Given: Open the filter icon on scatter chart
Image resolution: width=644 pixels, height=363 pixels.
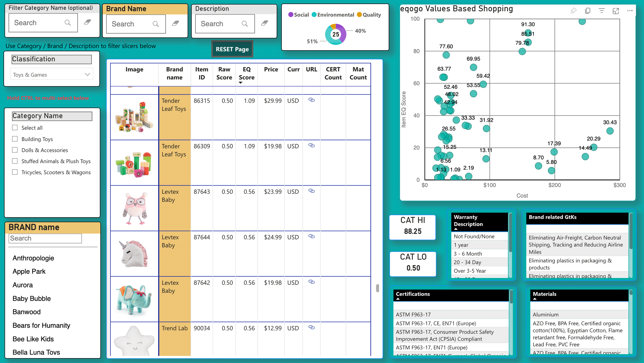Looking at the screenshot, I should pyautogui.click(x=602, y=11).
